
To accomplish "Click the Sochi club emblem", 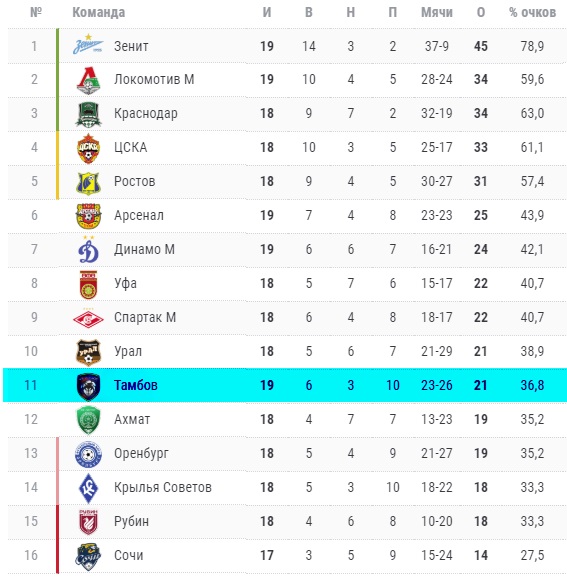I will 88,557.
